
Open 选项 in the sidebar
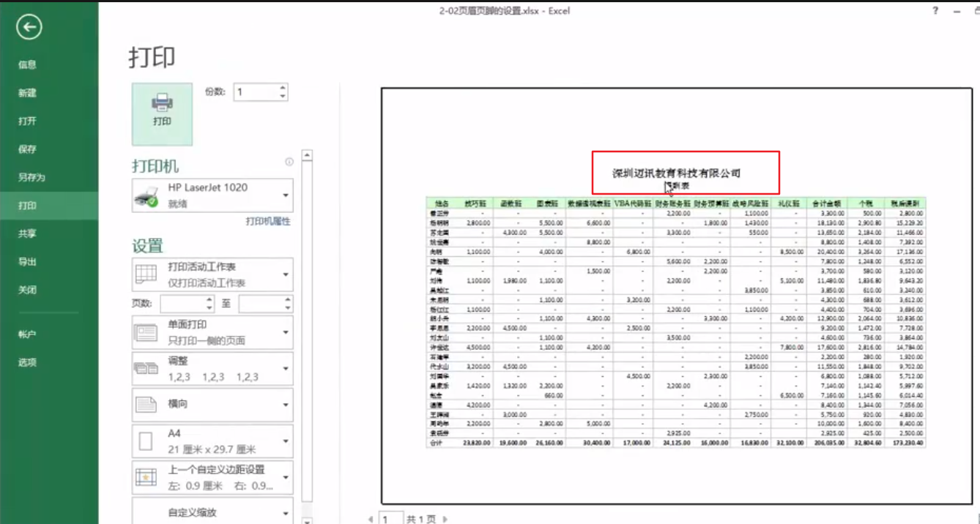click(27, 362)
